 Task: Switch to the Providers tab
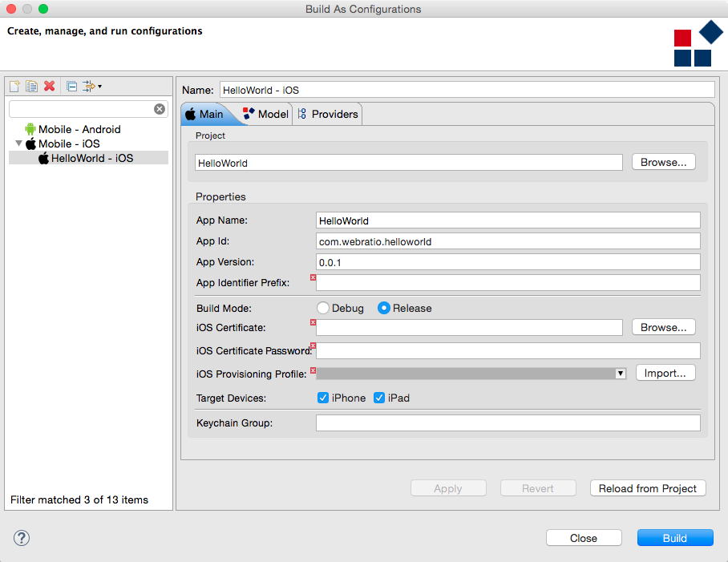328,114
